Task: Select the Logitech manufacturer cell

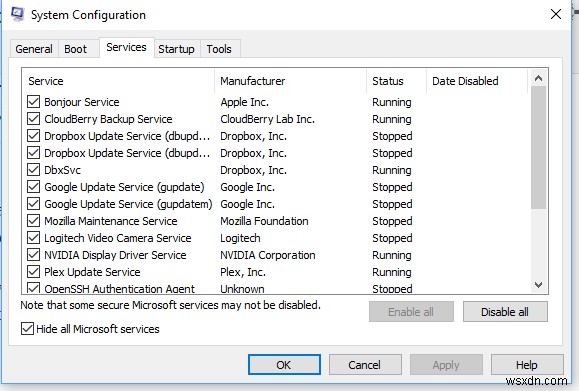Action: 240,238
